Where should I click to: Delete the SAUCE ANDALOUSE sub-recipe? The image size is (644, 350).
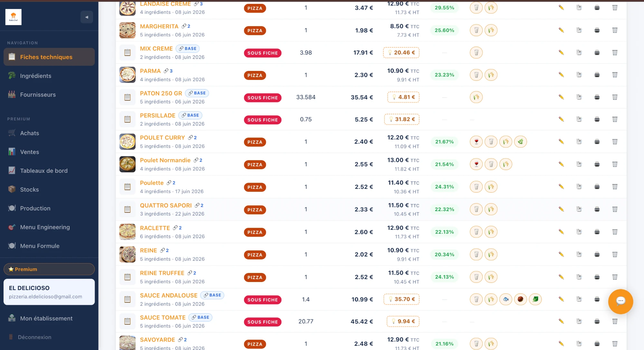(x=615, y=299)
